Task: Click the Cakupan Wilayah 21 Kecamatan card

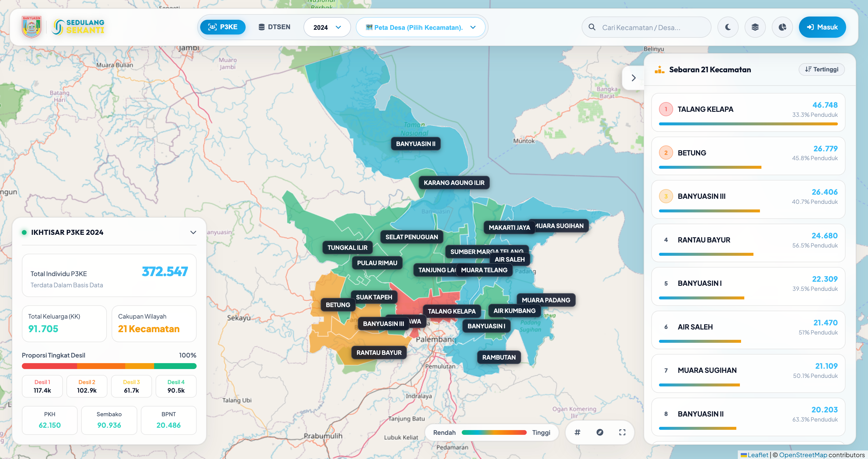Action: 154,324
